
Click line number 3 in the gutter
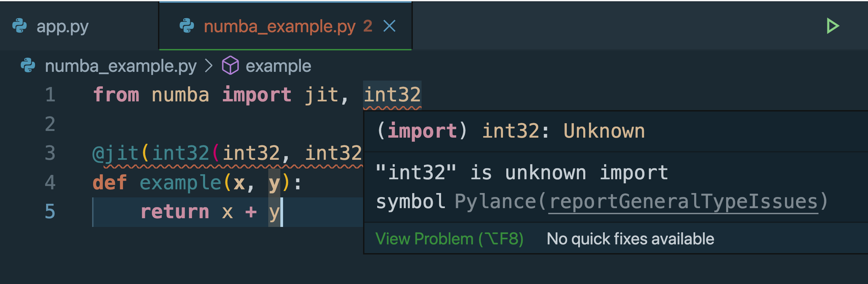[50, 152]
